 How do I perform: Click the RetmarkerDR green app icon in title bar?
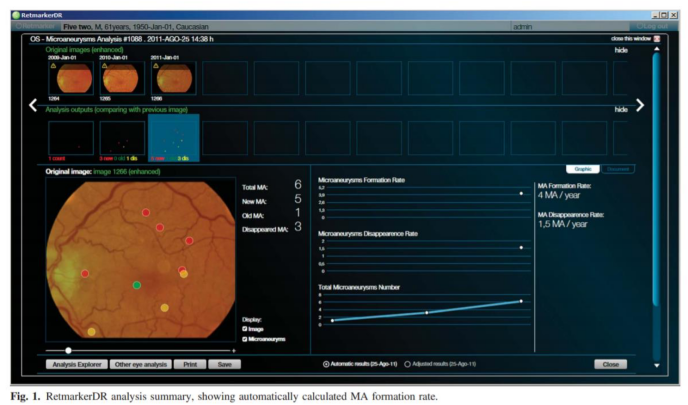[16, 15]
